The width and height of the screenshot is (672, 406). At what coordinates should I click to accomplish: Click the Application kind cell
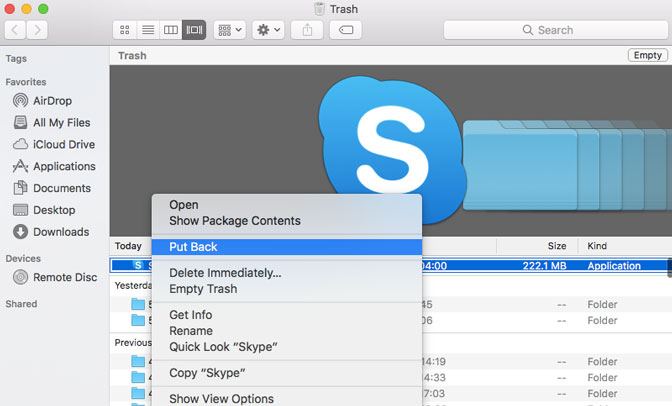coord(614,266)
